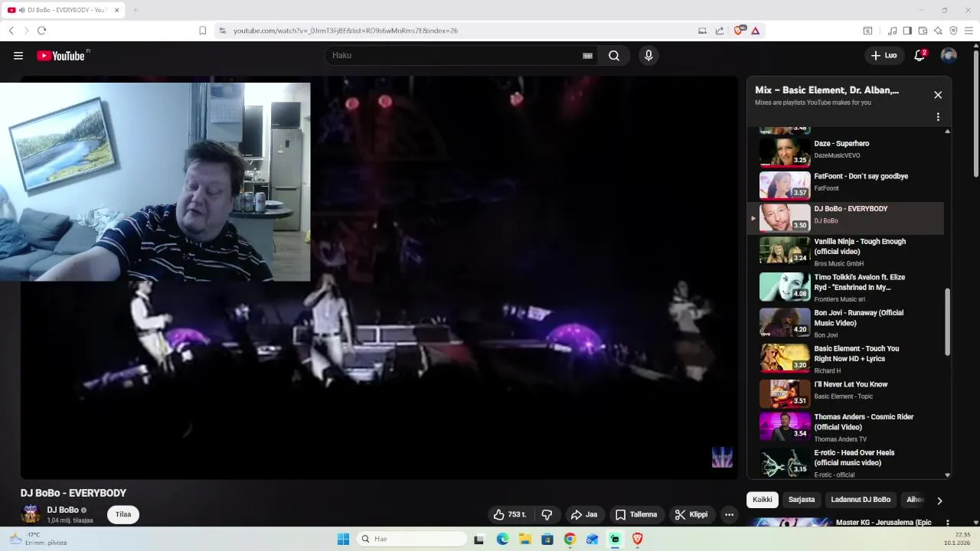
Task: Play I'll Never Let You Know
Action: 845,394
